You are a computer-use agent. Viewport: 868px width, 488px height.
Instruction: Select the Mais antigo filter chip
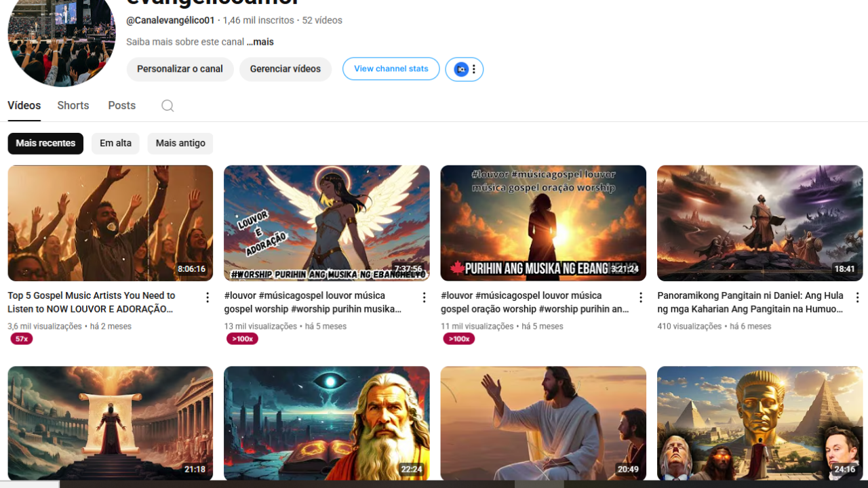[x=180, y=144]
